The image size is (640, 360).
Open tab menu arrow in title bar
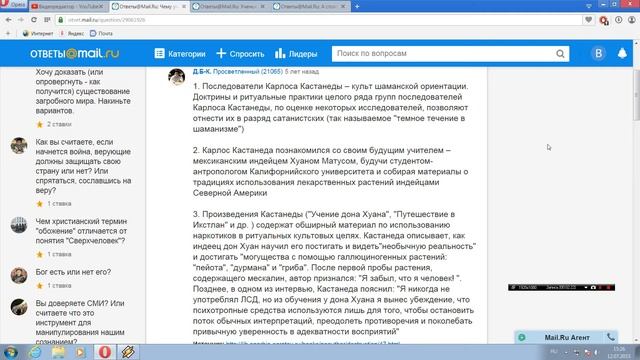pos(589,6)
